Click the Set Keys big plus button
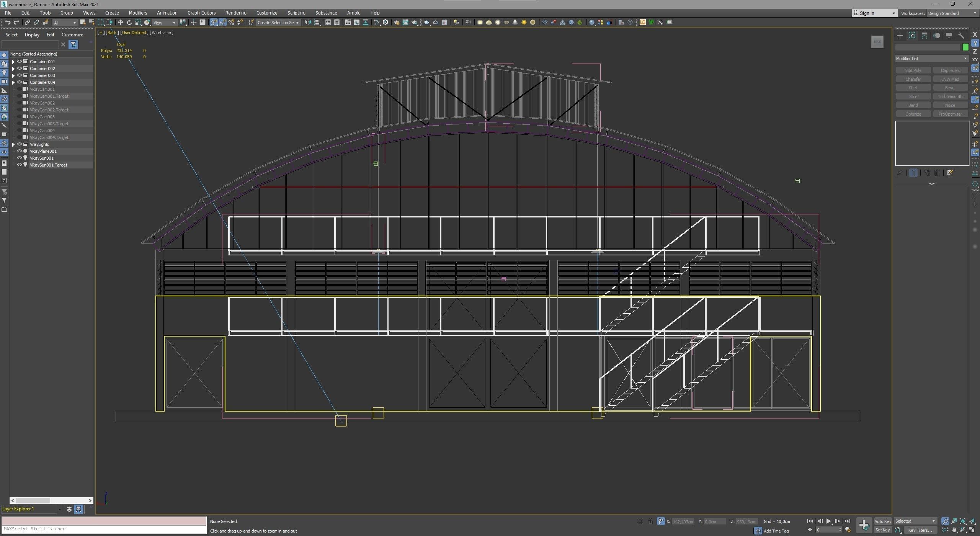 pyautogui.click(x=864, y=525)
